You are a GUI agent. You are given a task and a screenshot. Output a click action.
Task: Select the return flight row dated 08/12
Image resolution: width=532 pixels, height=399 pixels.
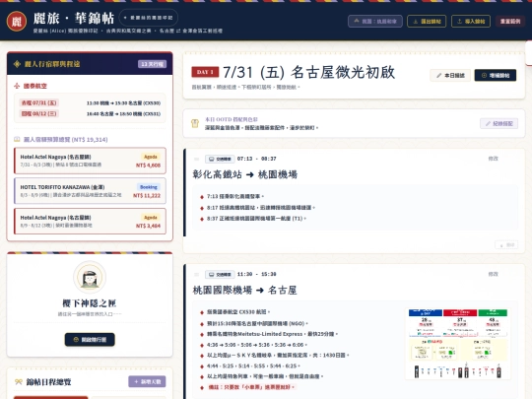click(90, 113)
